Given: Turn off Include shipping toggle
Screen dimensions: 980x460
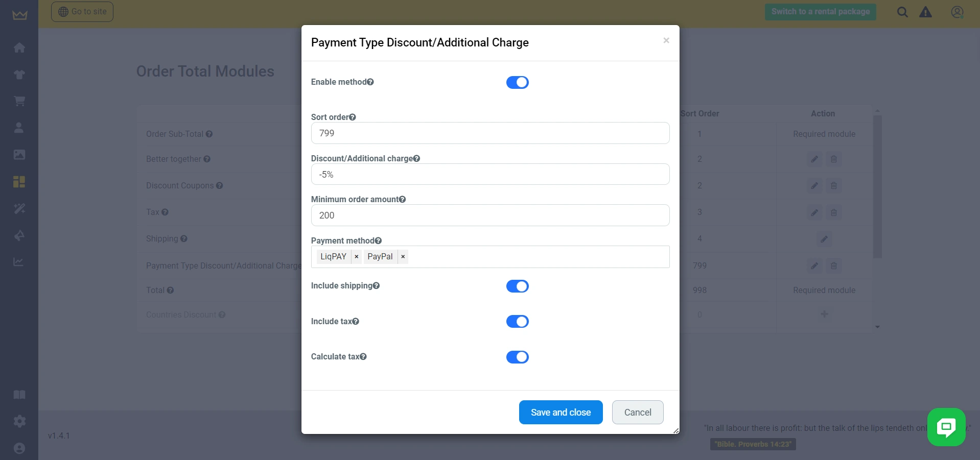Looking at the screenshot, I should coord(517,286).
